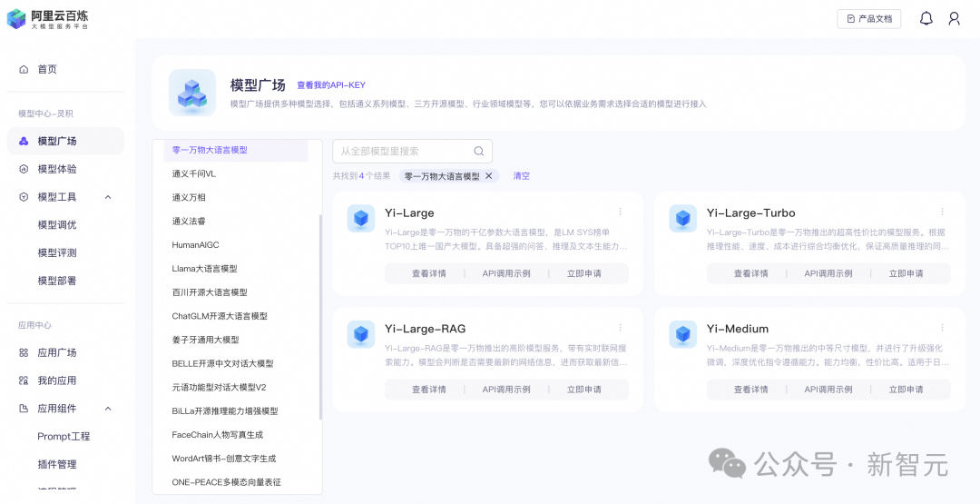980x504 pixels.
Task: Click 查看我的API-KEY link
Action: tap(331, 85)
